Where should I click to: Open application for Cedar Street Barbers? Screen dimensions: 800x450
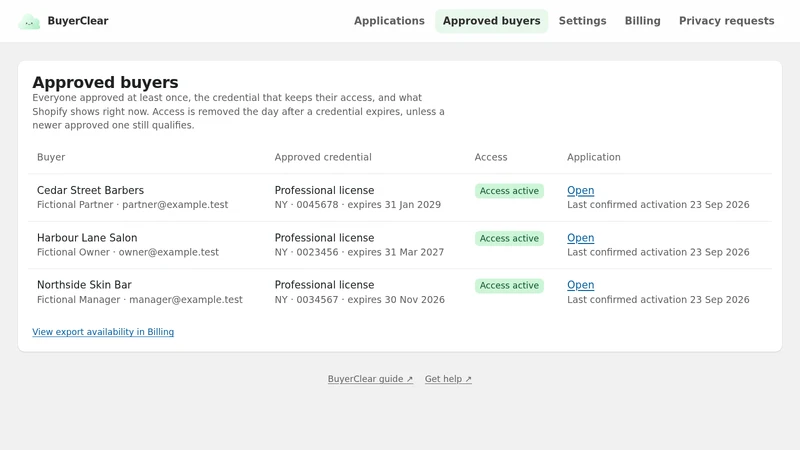click(x=581, y=190)
